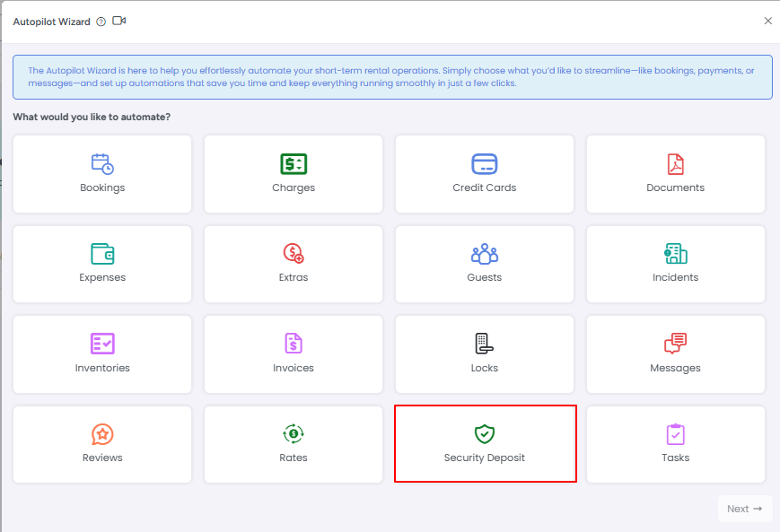Image resolution: width=780 pixels, height=532 pixels.
Task: Click the Security Deposit label text
Action: pos(485,458)
